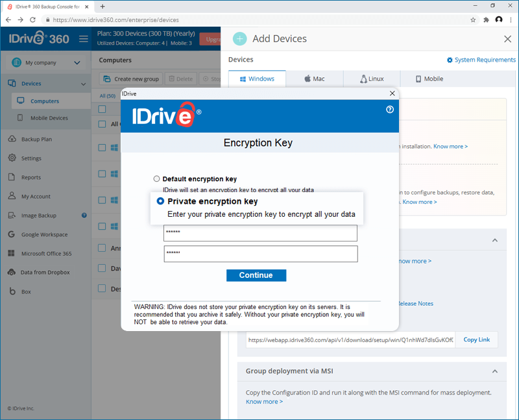Open the System Requirements link
519x420 pixels.
click(x=481, y=60)
